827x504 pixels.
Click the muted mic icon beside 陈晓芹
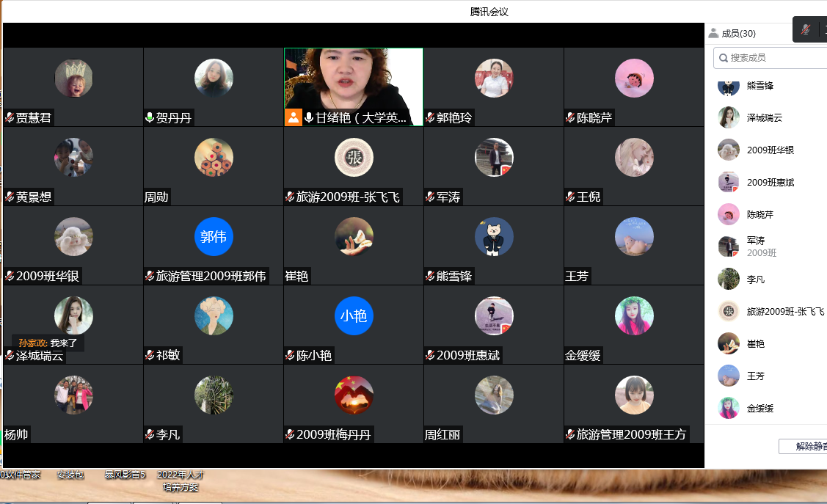570,117
